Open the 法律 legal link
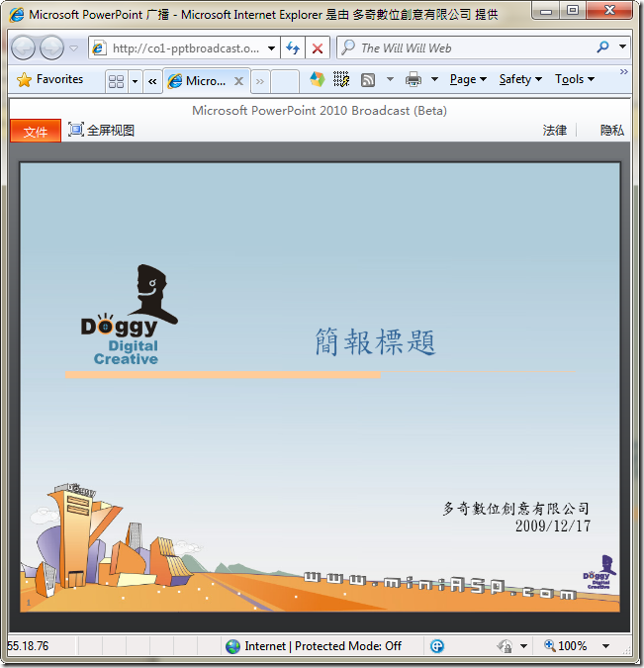 [x=555, y=130]
